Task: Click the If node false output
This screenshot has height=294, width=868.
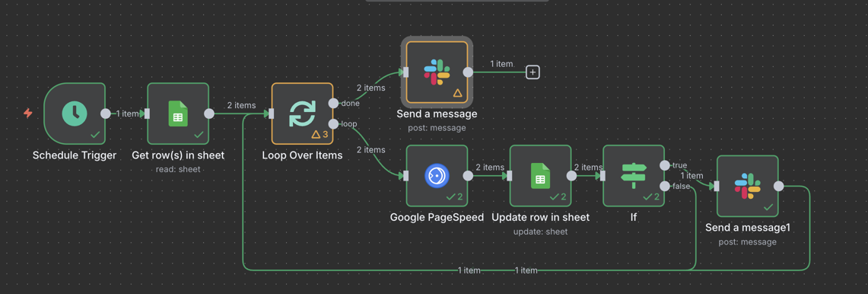Action: point(665,187)
